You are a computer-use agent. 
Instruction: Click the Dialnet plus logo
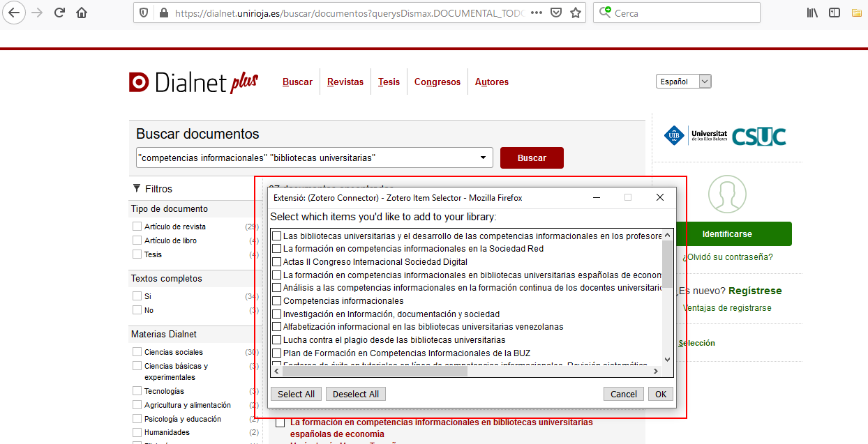click(x=193, y=82)
